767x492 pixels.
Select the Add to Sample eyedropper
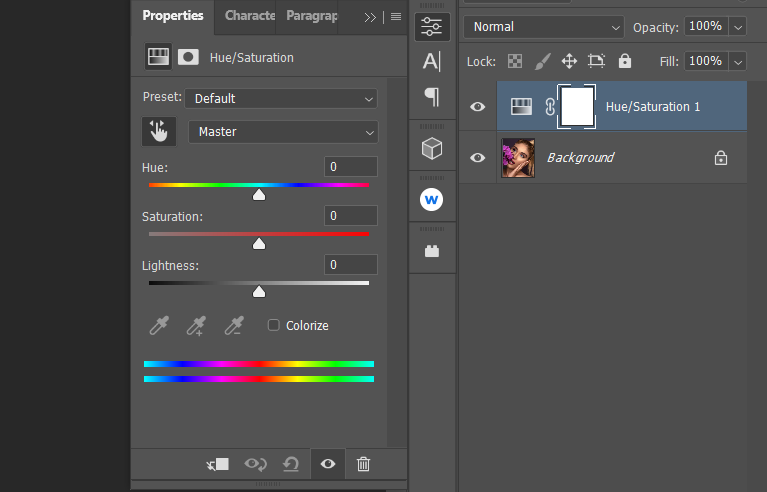pos(197,325)
